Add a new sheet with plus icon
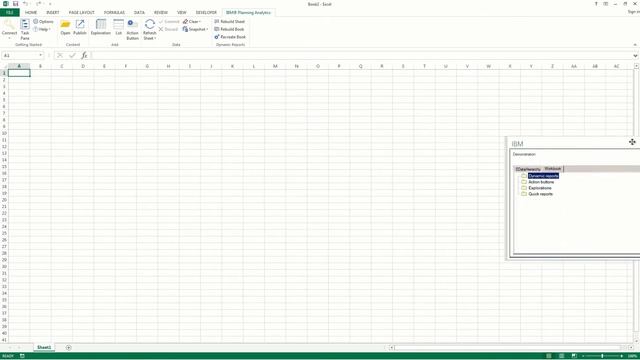The width and height of the screenshot is (640, 360). [x=69, y=347]
